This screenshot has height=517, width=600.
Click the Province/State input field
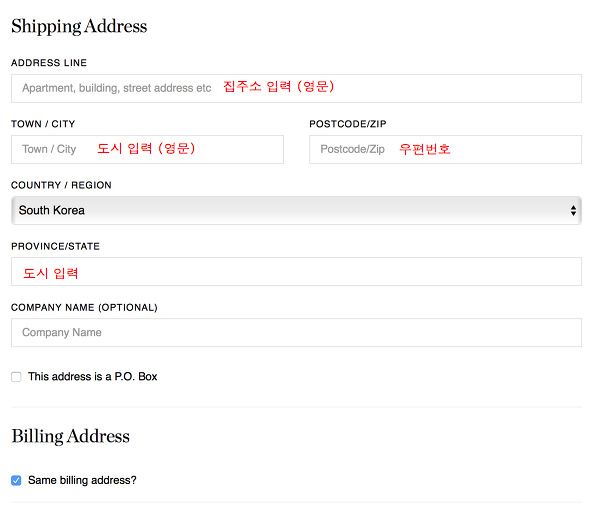click(x=296, y=272)
